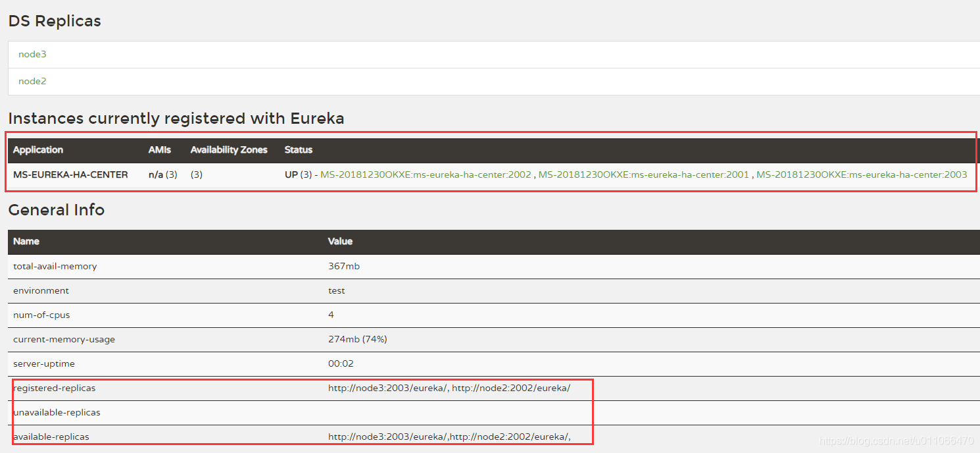Select the num-of-cpus value 4
Viewport: 980px width, 453px height.
(x=331, y=315)
